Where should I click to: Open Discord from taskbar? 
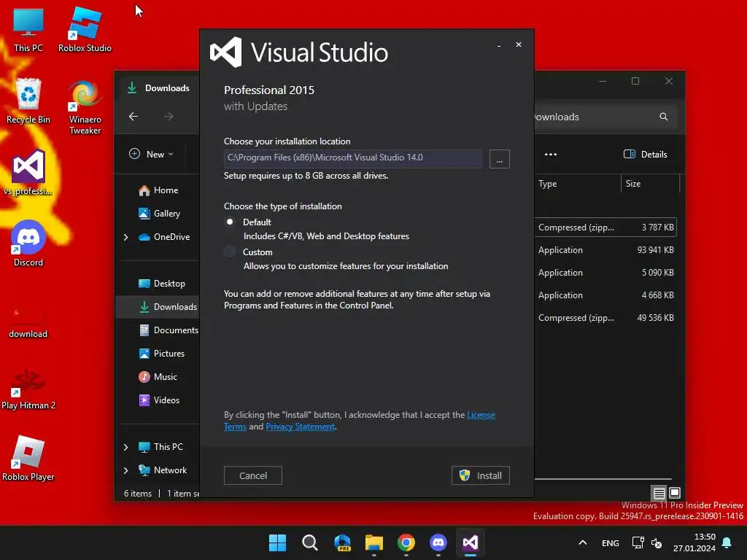point(438,542)
